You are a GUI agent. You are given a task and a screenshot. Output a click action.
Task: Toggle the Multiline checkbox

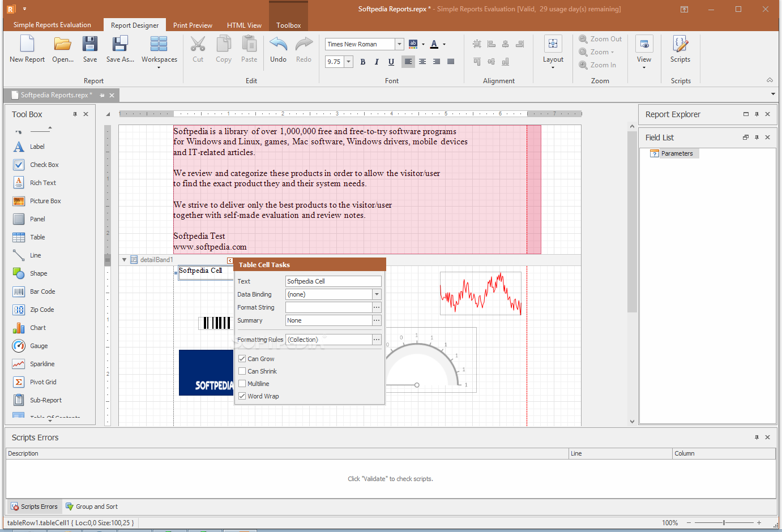click(x=242, y=384)
